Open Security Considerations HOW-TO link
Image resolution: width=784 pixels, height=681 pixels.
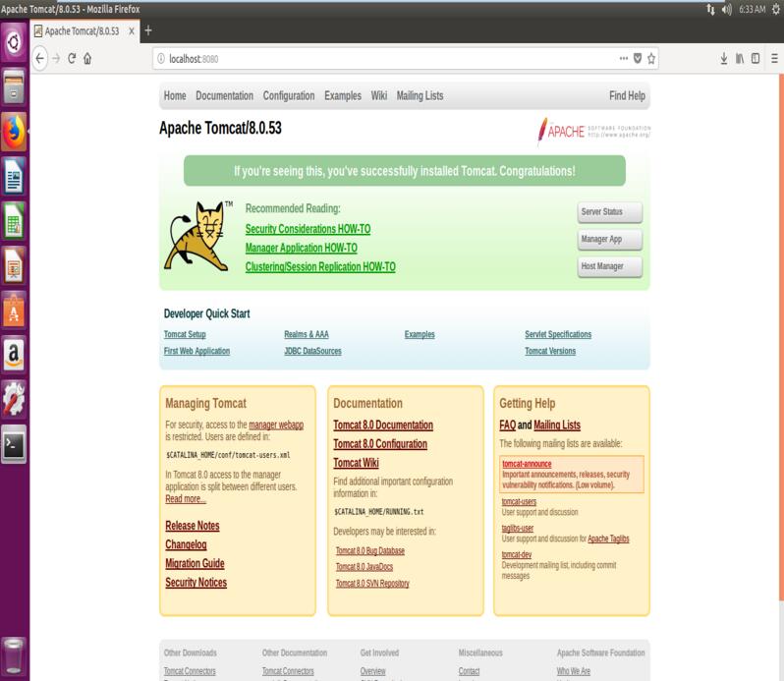click(x=308, y=229)
